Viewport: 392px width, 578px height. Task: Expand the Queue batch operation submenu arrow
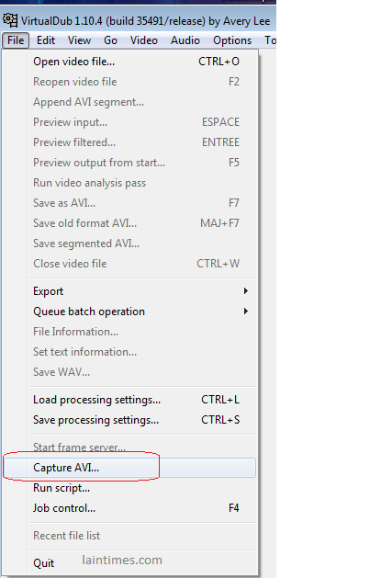(246, 312)
